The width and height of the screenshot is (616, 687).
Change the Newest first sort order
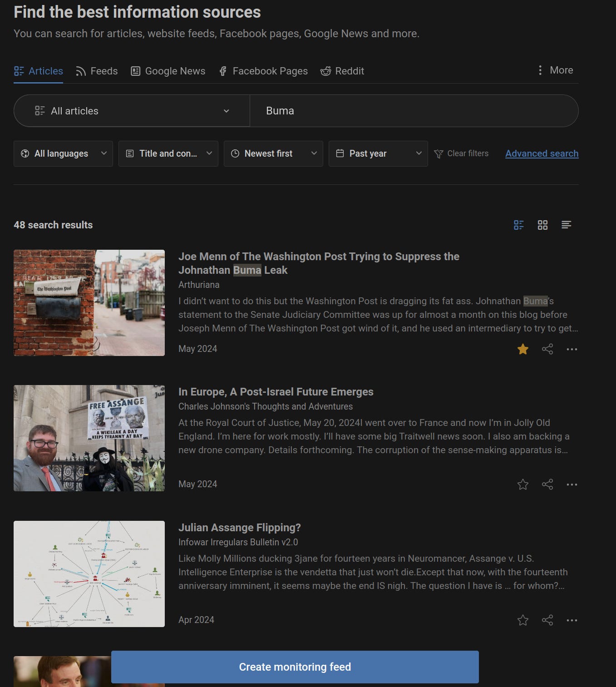273,153
